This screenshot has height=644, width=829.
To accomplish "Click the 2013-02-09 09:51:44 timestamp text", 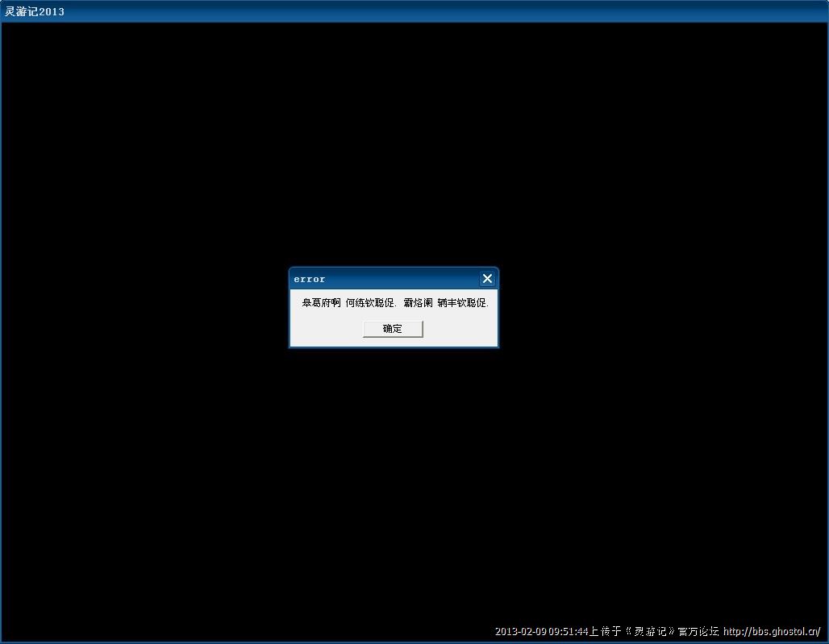I will (x=542, y=632).
